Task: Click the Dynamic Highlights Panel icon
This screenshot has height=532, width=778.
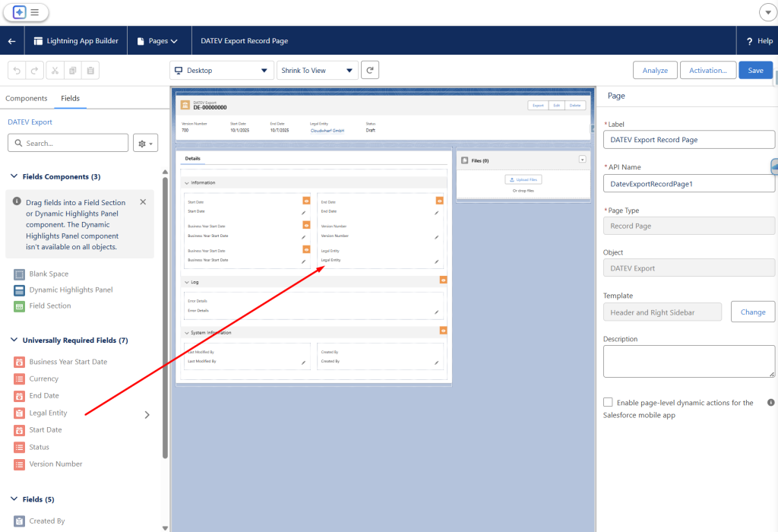Action: click(20, 290)
